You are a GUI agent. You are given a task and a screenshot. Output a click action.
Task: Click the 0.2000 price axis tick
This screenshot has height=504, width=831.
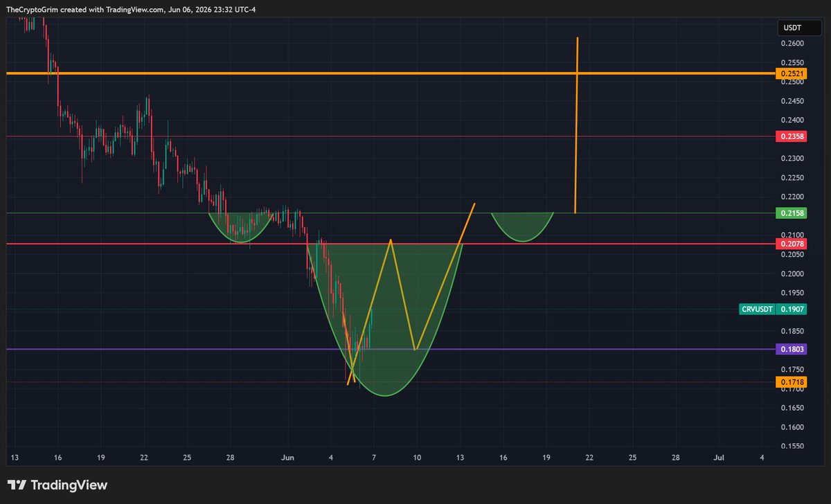pos(792,274)
